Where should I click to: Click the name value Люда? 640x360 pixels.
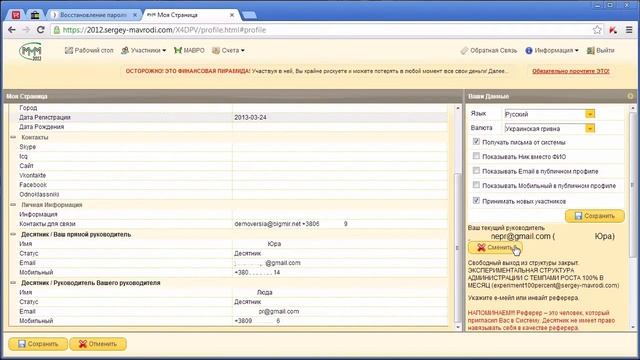(x=264, y=292)
